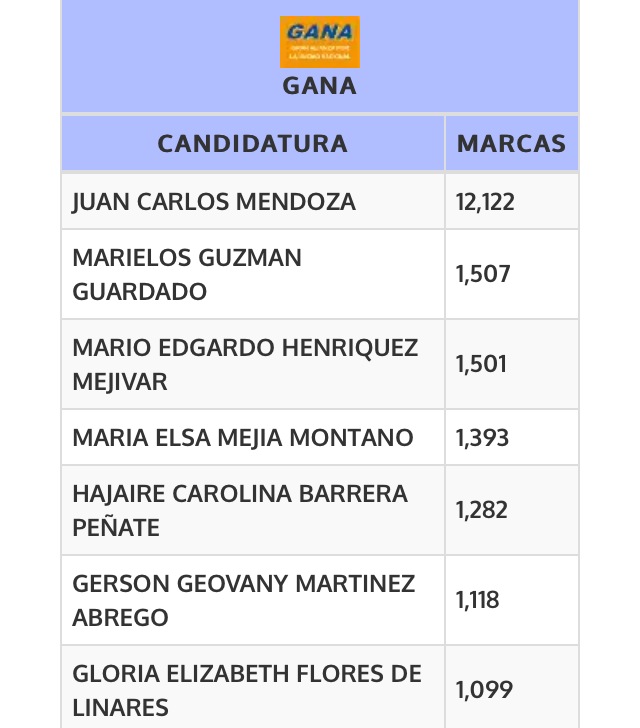Viewport: 640px width, 728px height.
Task: Click the 1,118 marks value
Action: pos(477,600)
